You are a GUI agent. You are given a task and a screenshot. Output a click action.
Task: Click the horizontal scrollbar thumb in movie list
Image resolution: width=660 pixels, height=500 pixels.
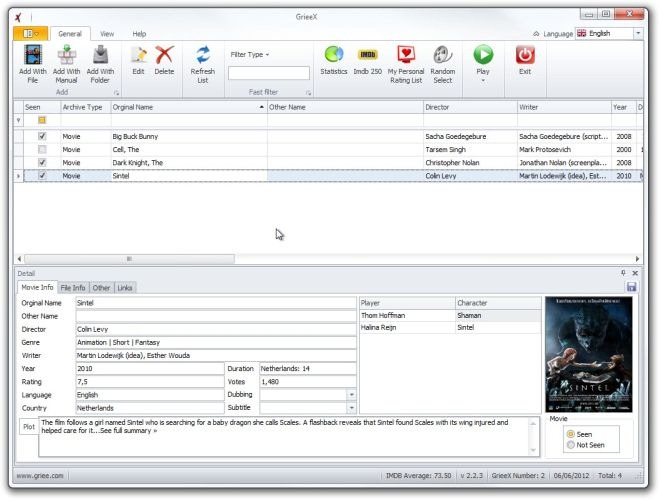pyautogui.click(x=129, y=258)
